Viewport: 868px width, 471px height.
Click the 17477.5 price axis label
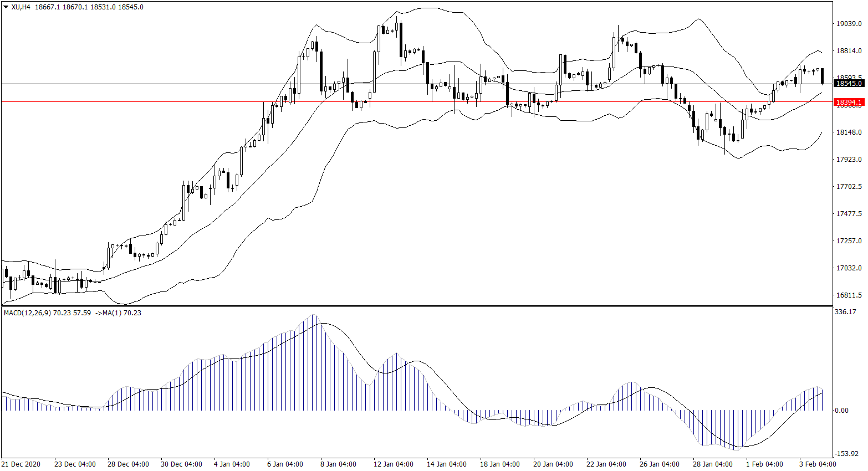tap(849, 214)
